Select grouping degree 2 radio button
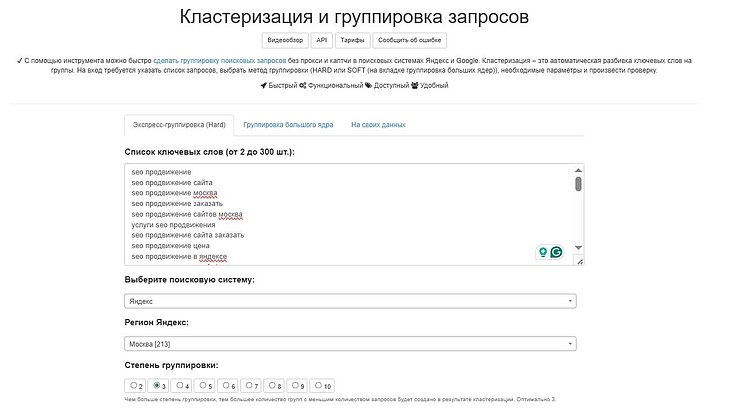 pyautogui.click(x=134, y=385)
